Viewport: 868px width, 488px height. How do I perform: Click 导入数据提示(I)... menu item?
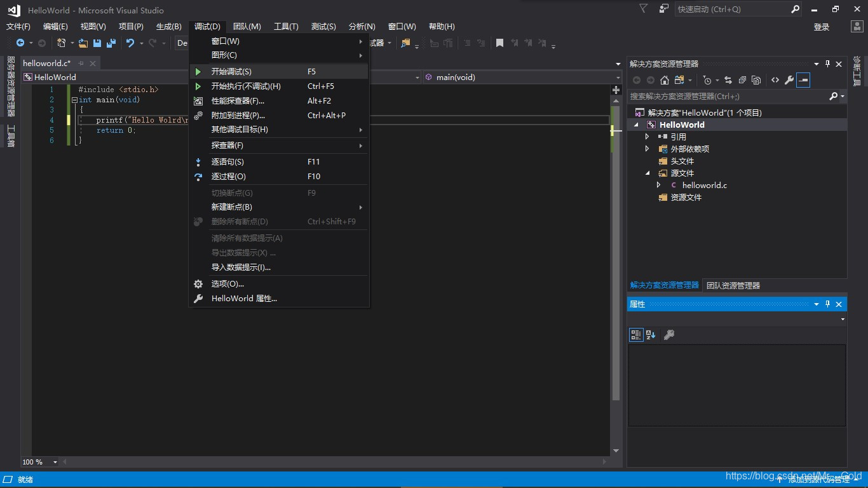279,268
